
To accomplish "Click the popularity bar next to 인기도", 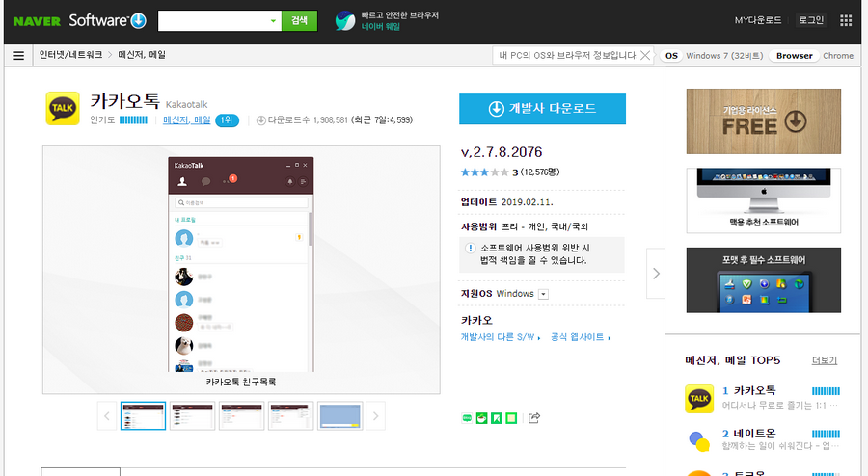I will point(133,120).
